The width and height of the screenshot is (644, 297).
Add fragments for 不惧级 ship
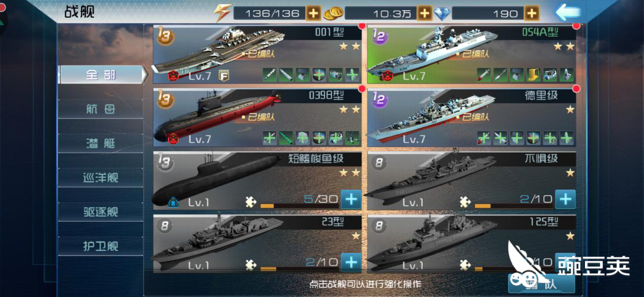coord(565,199)
